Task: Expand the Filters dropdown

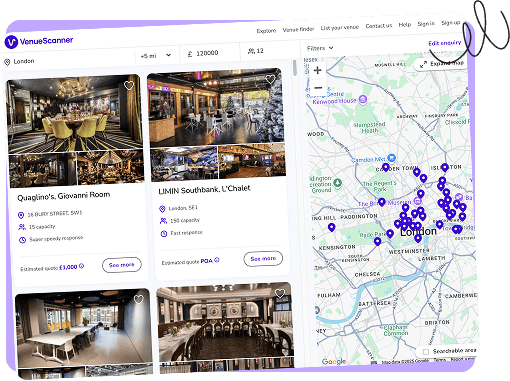Action: (x=320, y=48)
